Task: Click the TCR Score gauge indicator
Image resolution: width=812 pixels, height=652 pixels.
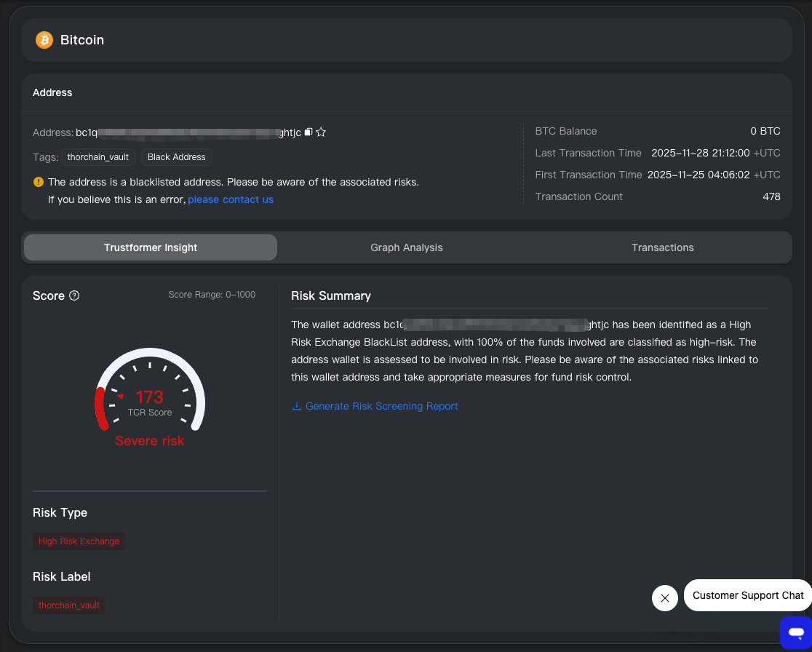Action: click(x=149, y=397)
